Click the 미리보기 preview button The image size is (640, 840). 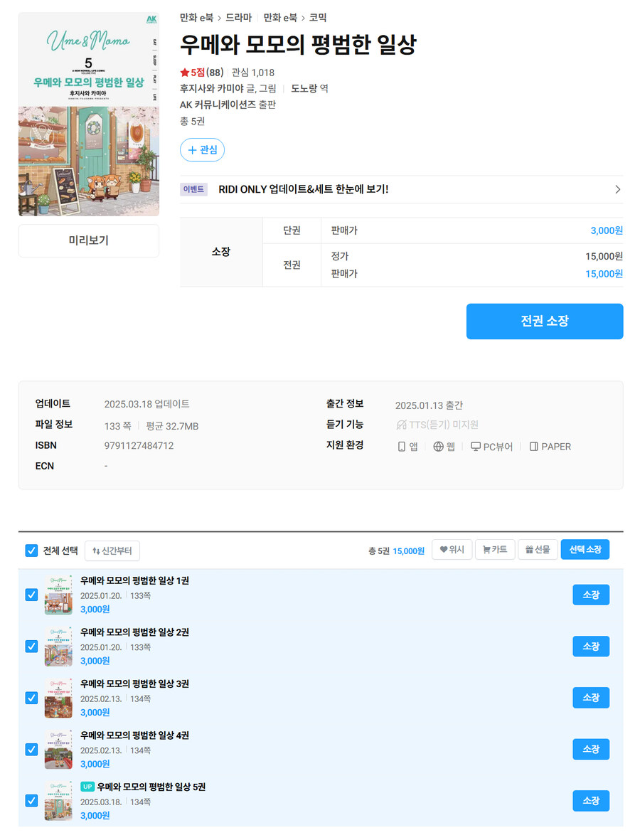pyautogui.click(x=89, y=240)
